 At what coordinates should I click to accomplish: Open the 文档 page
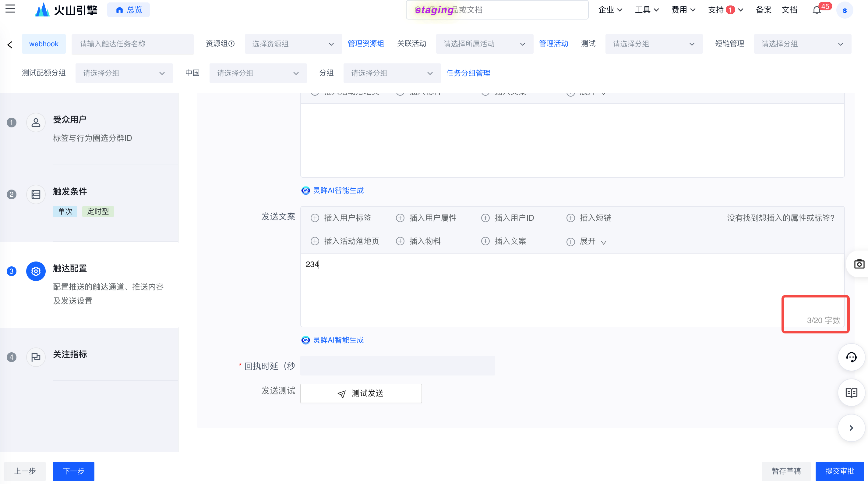coord(789,10)
